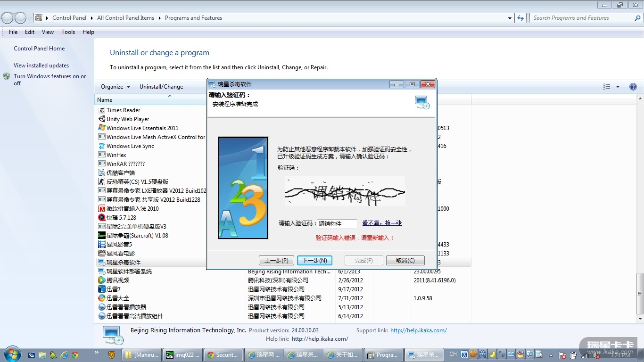Viewport: 644px width, 362px height.
Task: Click the 取消(C) button
Action: click(405, 261)
